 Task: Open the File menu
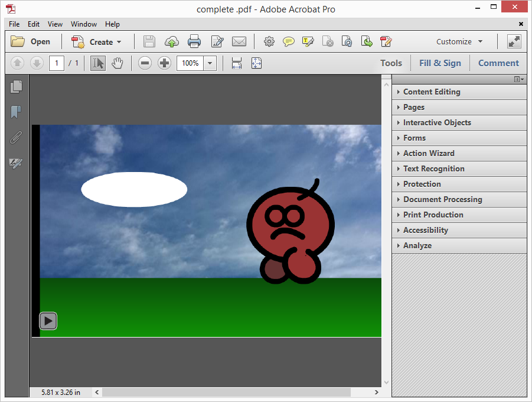tap(14, 24)
